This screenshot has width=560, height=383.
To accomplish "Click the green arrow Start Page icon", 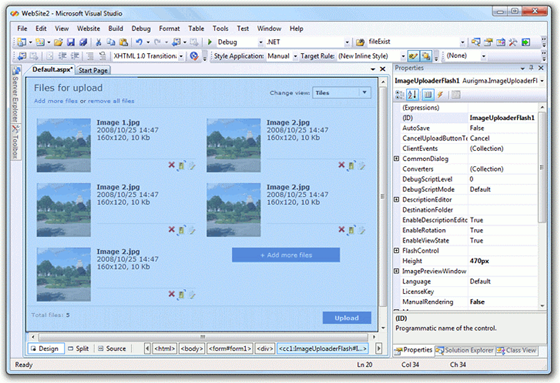I will point(526,42).
